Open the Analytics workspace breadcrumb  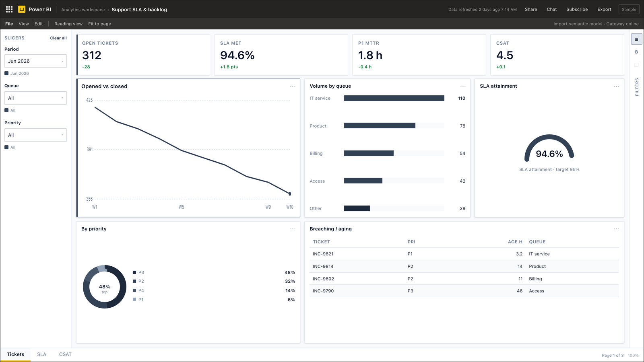[83, 10]
